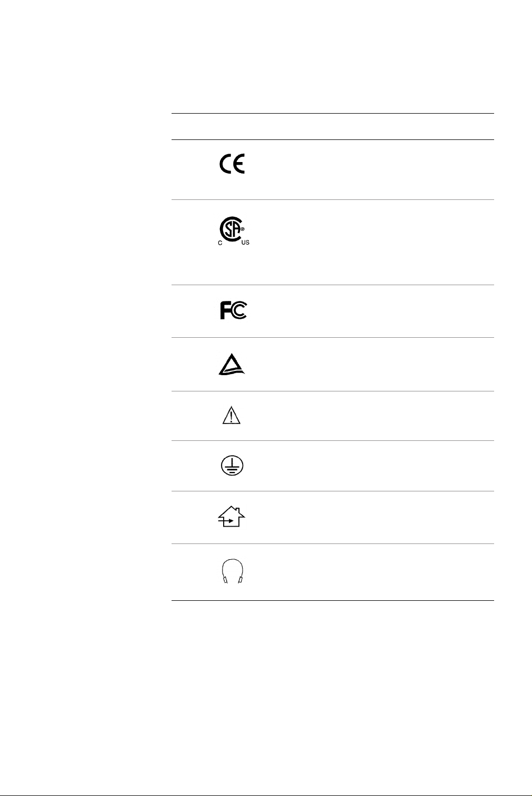Screen dimensions: 532x796
Task: Click the house with arrow indoor-use symbol
Action: coord(232,517)
